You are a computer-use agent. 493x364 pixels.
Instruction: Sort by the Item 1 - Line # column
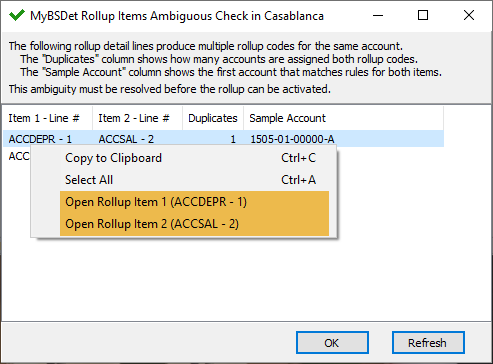(48, 118)
